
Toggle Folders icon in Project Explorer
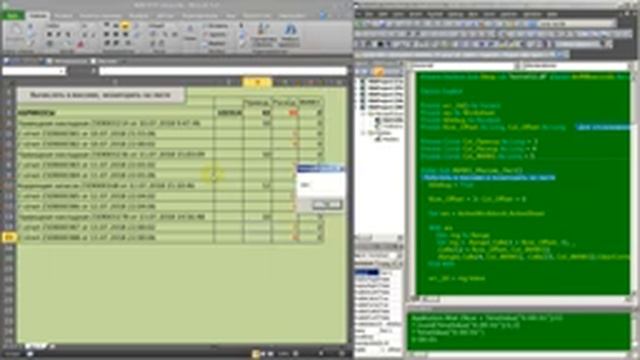pyautogui.click(x=379, y=72)
